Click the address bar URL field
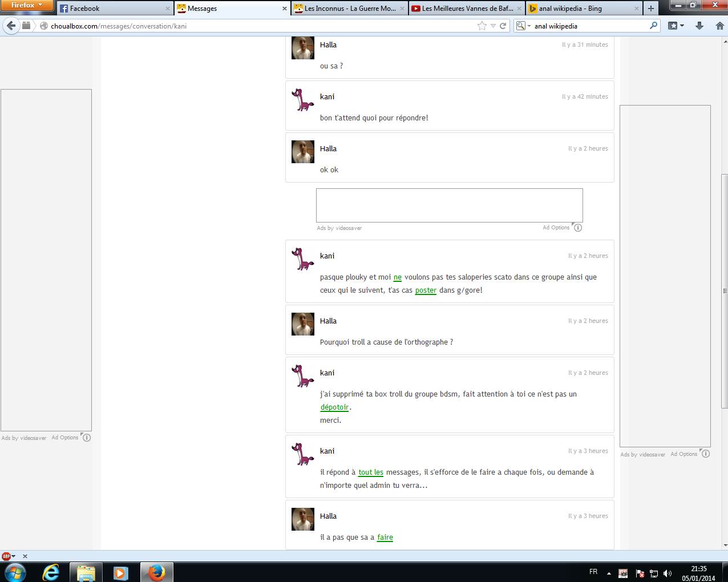Viewport: 728px width, 582px height. [x=257, y=26]
